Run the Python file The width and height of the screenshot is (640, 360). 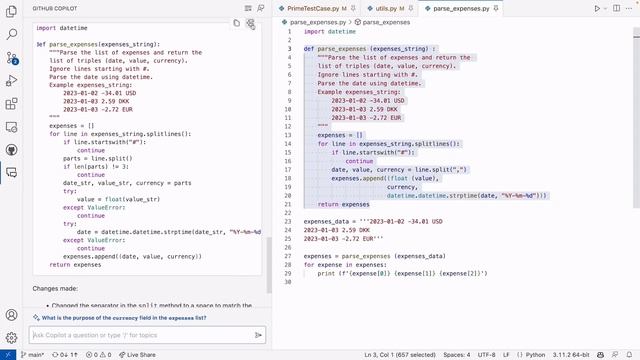597,8
